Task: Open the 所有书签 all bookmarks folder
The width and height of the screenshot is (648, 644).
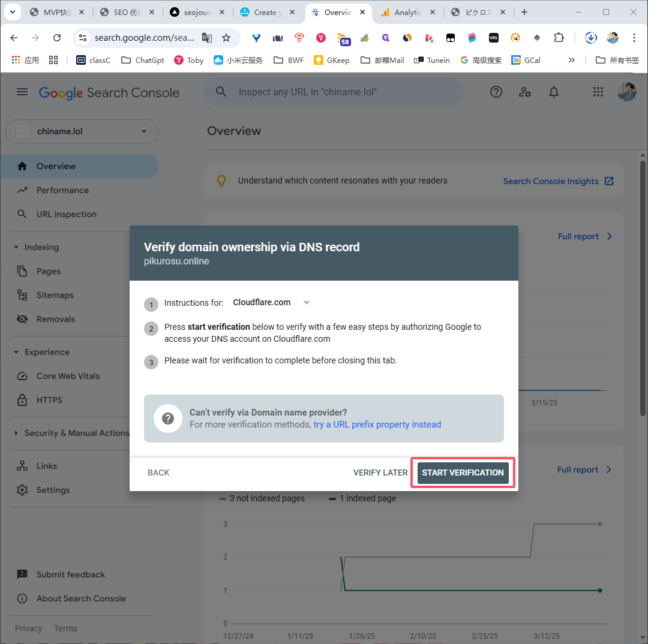Action: [x=617, y=61]
